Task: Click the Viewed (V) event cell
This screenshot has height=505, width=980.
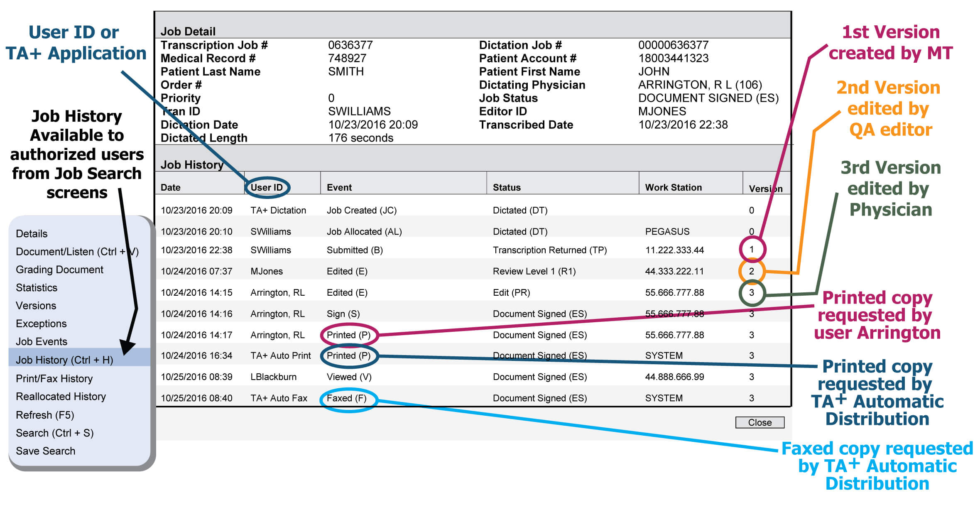Action: (349, 377)
